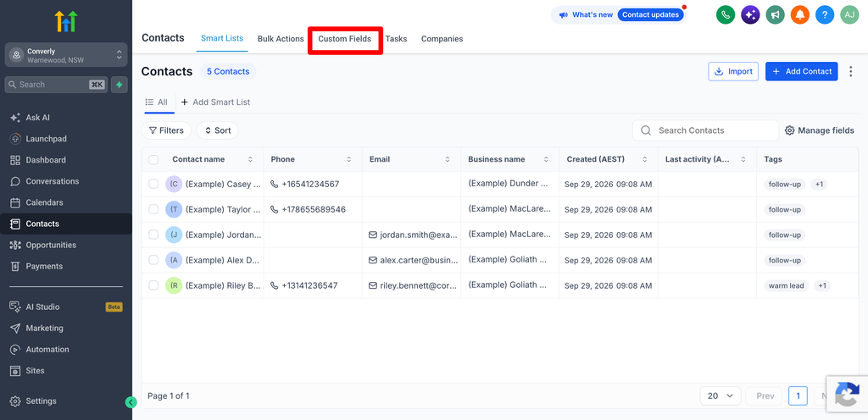The image size is (868, 420).
Task: Click the Import button
Action: pos(733,71)
